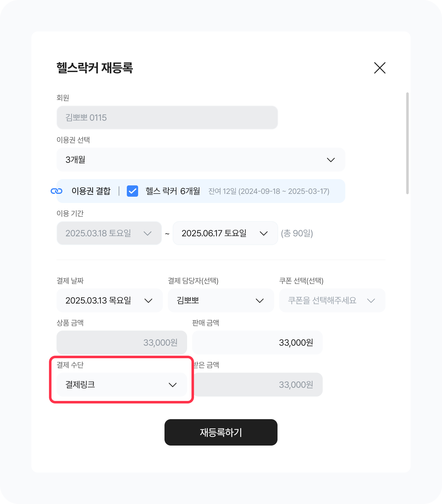Click the chevron in 이용권 선택 field
This screenshot has height=504, width=442.
(x=331, y=160)
